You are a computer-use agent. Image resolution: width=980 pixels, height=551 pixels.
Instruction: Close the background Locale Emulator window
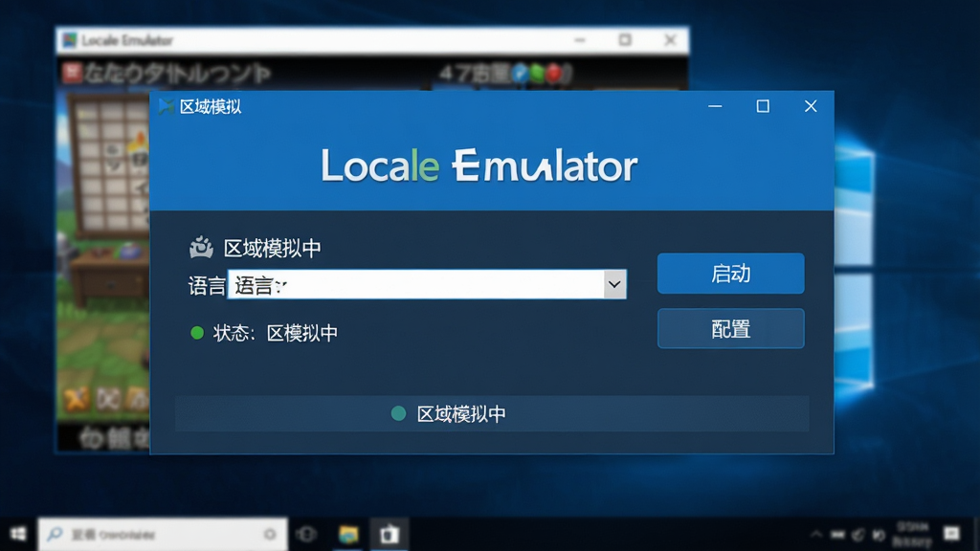[x=670, y=40]
